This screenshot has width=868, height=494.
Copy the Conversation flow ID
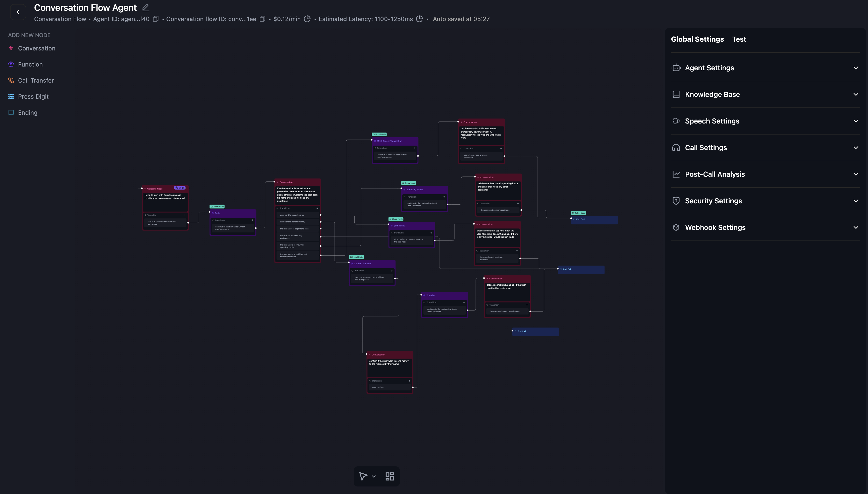click(x=262, y=19)
